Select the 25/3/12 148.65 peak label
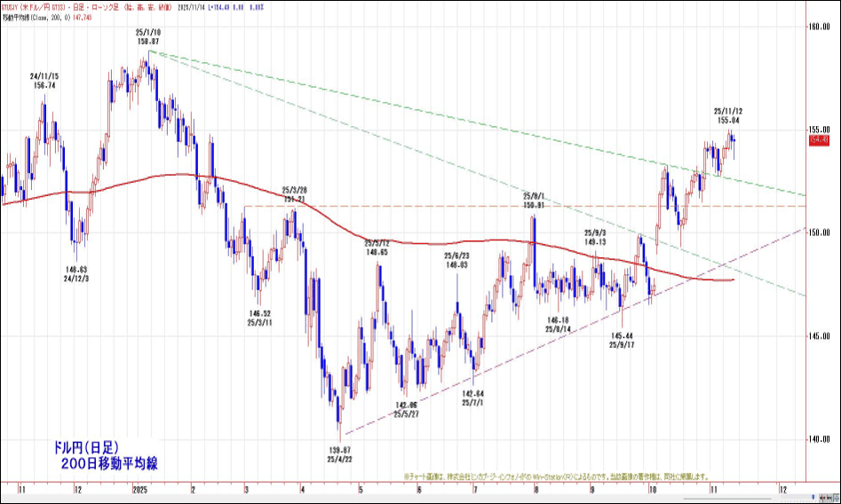Viewport: 841px width, 504px height. click(x=377, y=247)
